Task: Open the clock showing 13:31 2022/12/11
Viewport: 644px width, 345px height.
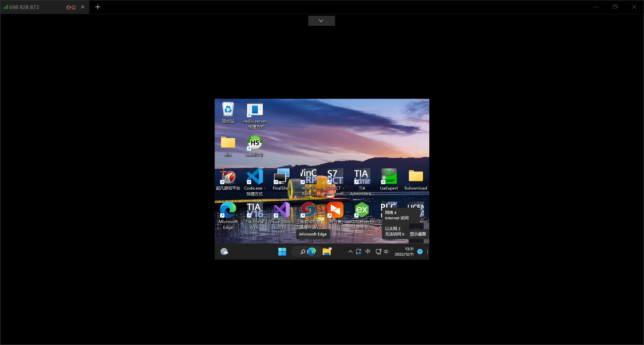Action: 404,252
